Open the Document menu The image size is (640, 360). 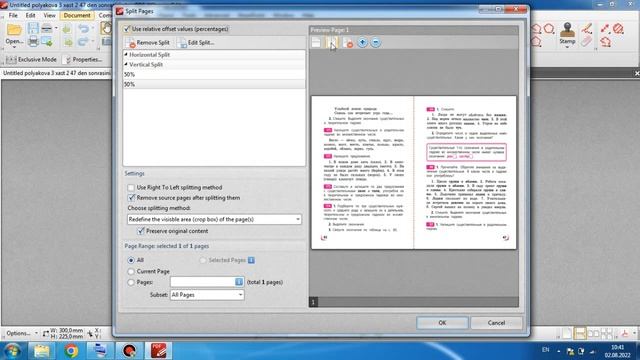(77, 16)
